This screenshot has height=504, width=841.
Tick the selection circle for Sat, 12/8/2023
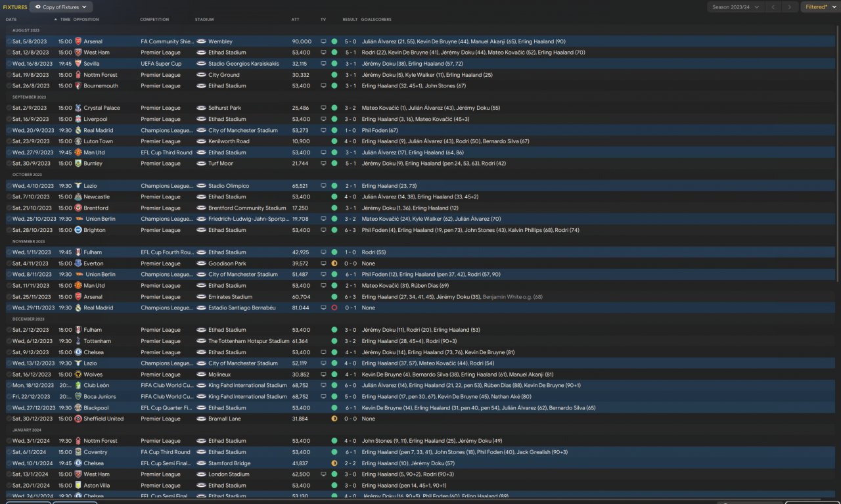(9, 53)
